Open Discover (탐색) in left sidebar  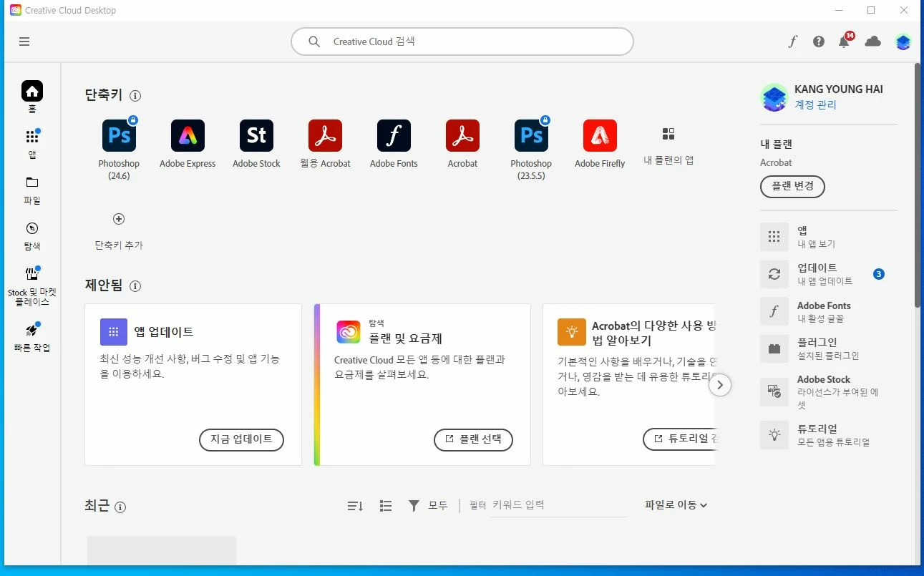[32, 235]
